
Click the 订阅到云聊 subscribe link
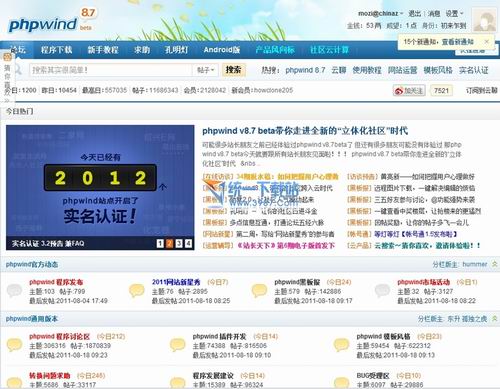[x=482, y=90]
